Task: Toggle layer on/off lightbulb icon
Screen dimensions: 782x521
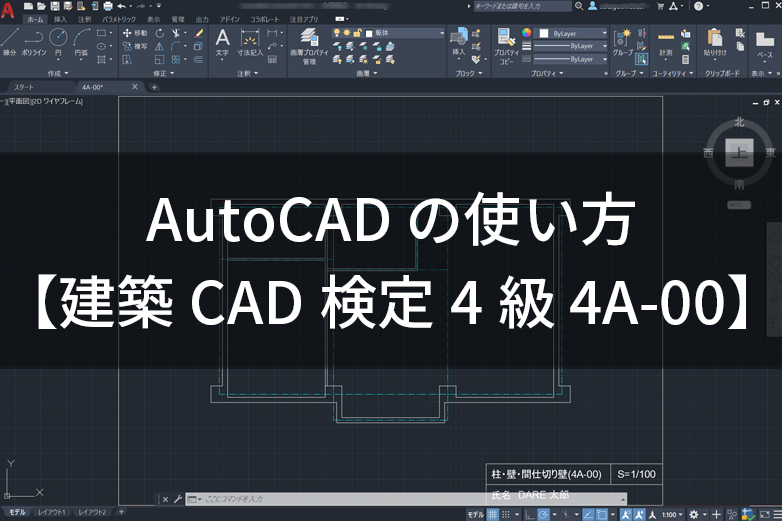Action: coord(337,33)
